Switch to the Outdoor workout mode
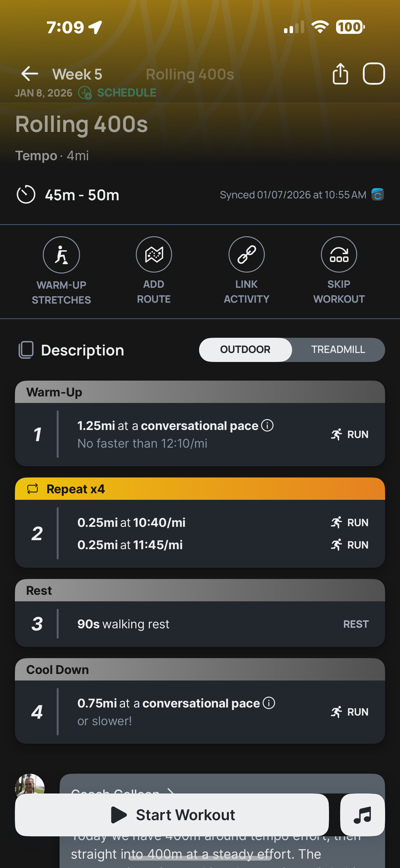Viewport: 400px width, 868px height. pyautogui.click(x=245, y=350)
